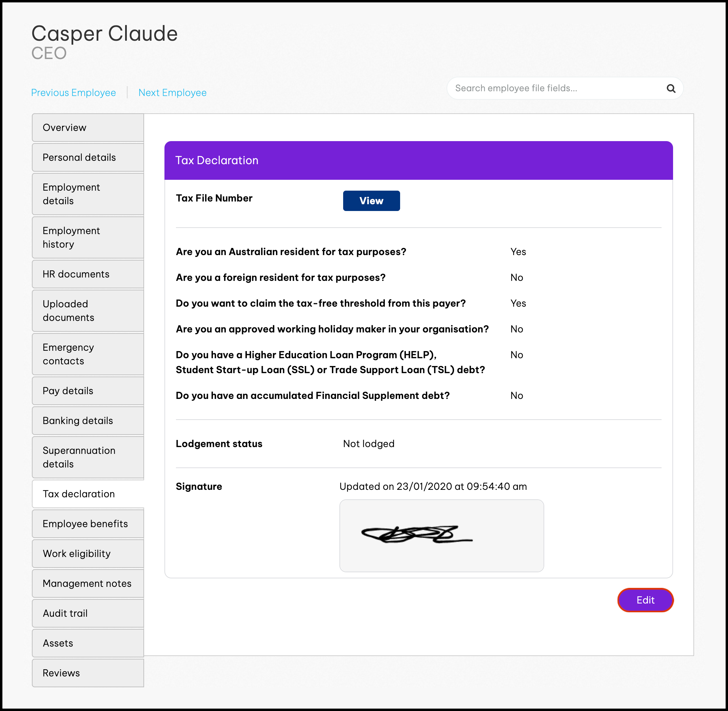This screenshot has width=728, height=711.
Task: Go to Next Employee
Action: 172,93
